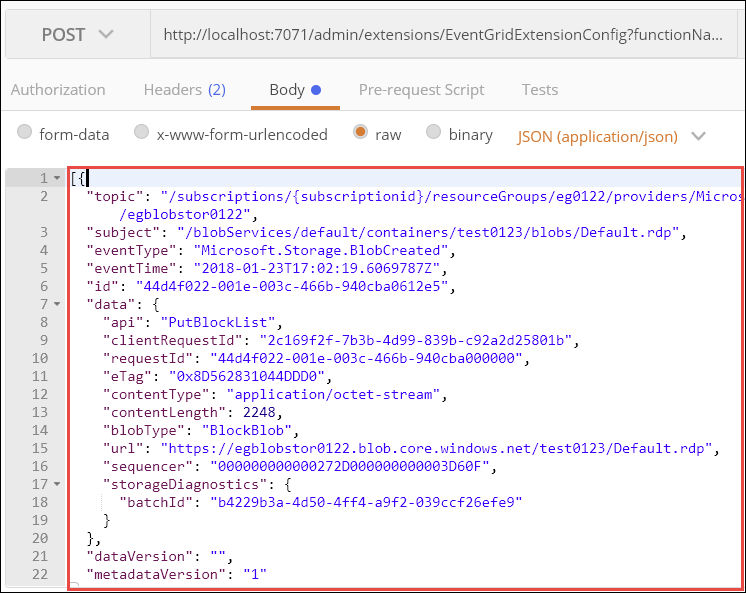This screenshot has width=746, height=593.
Task: Switch to the Headers (2) tab
Action: coord(185,89)
